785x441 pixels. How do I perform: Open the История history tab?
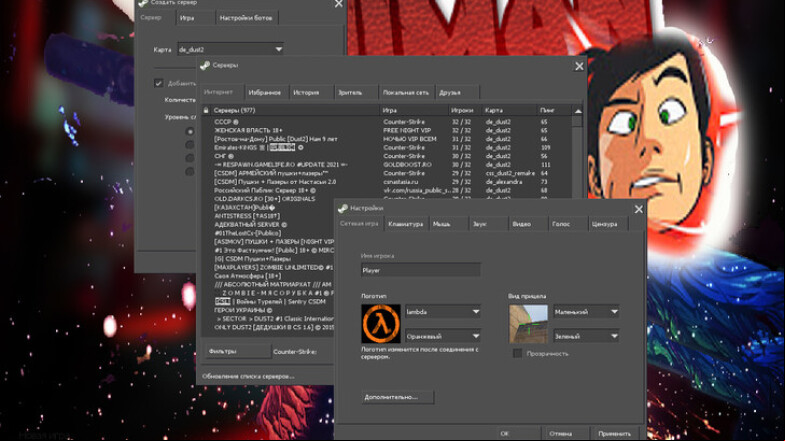tap(311, 93)
